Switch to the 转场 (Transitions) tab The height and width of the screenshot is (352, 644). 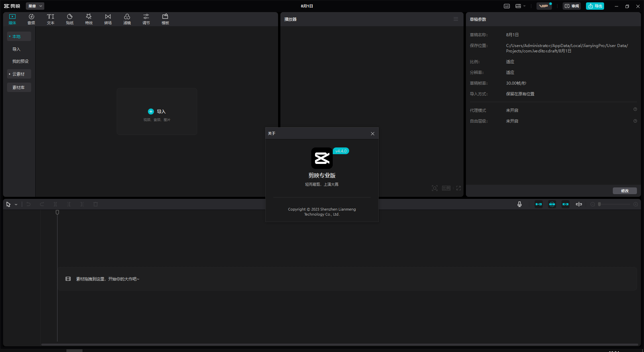click(x=108, y=19)
